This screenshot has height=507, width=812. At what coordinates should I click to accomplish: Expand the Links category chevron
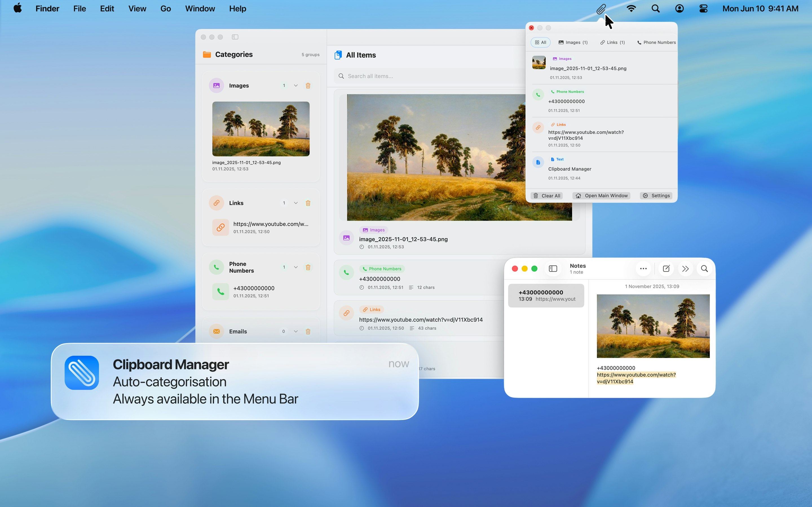point(295,203)
